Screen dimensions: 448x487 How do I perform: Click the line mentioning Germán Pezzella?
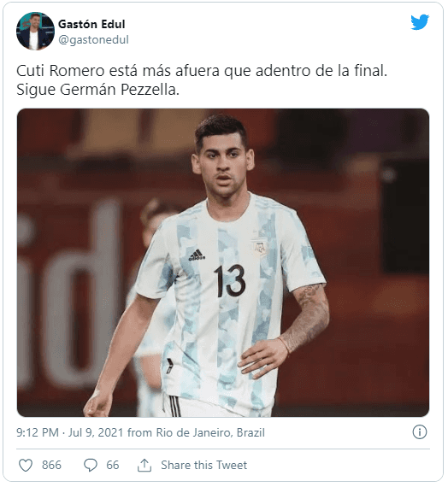pyautogui.click(x=98, y=90)
